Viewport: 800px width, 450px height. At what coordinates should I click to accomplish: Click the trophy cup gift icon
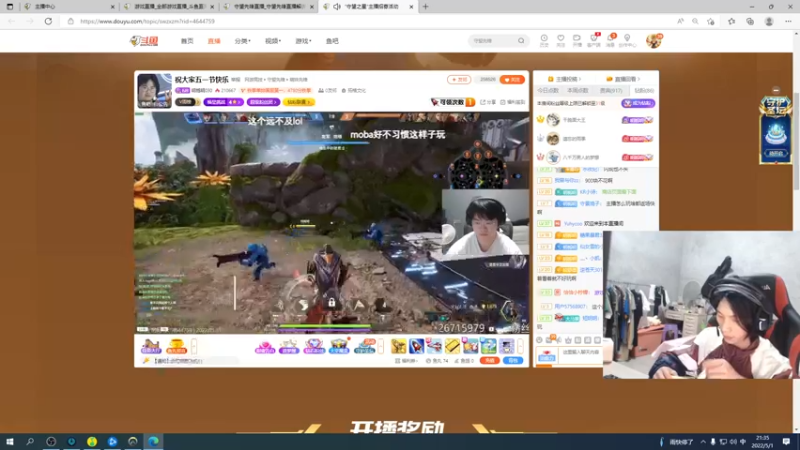coord(177,346)
